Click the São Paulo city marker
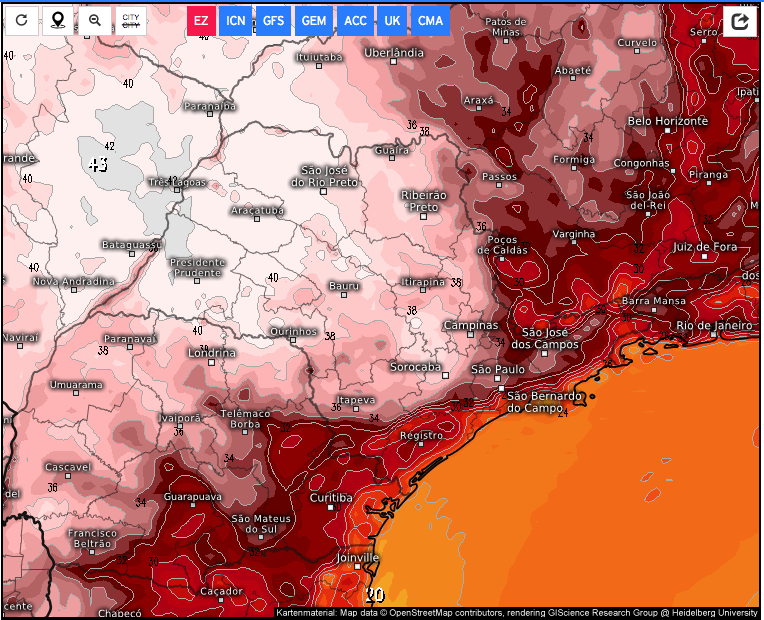 click(x=497, y=380)
